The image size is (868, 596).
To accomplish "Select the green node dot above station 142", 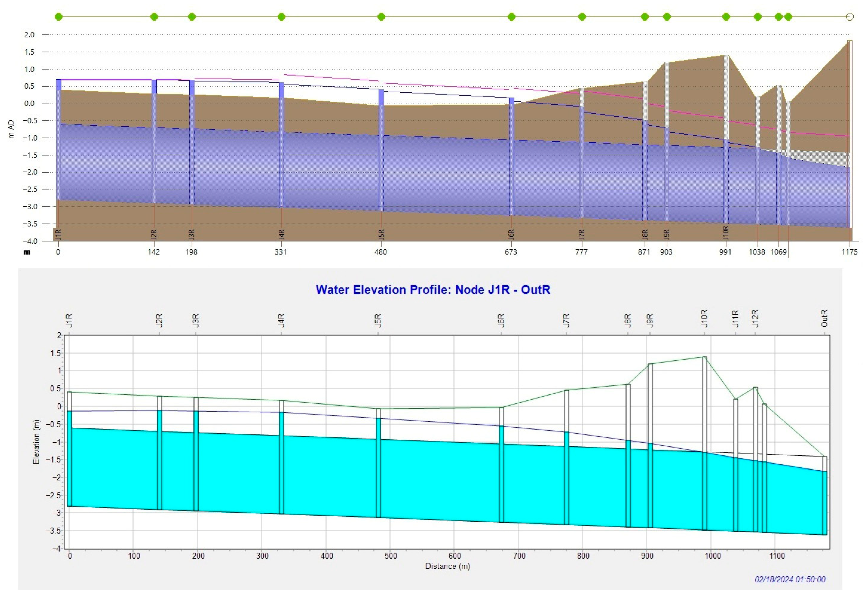I will click(x=154, y=17).
